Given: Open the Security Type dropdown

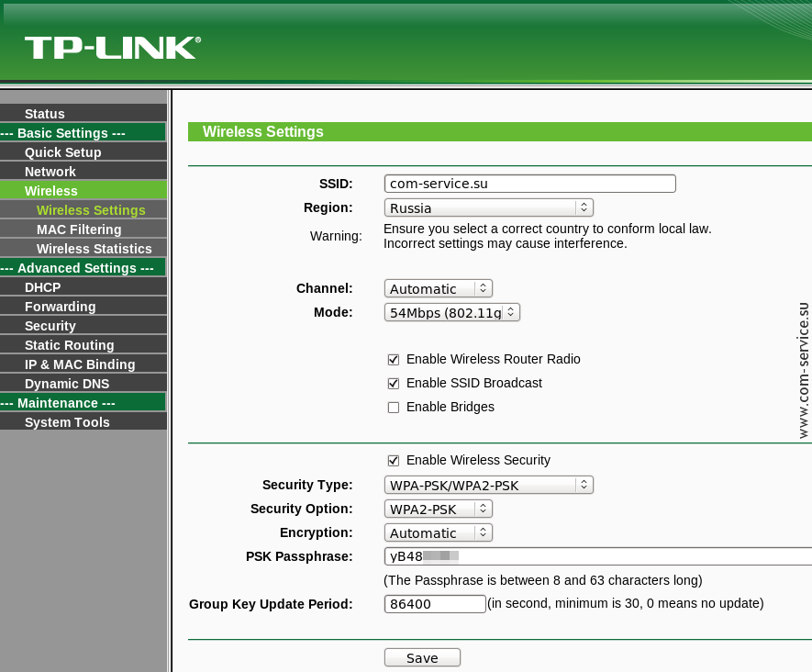Looking at the screenshot, I should click(x=488, y=485).
